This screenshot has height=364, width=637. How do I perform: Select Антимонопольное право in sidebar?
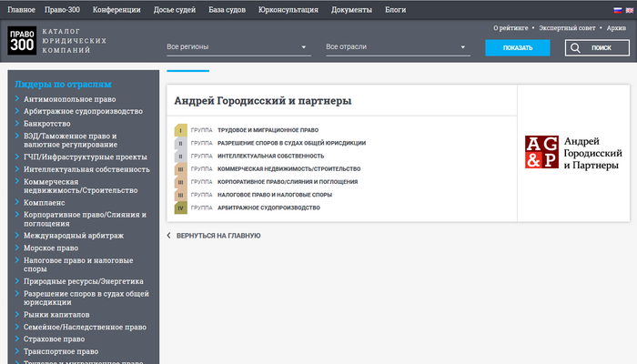69,99
